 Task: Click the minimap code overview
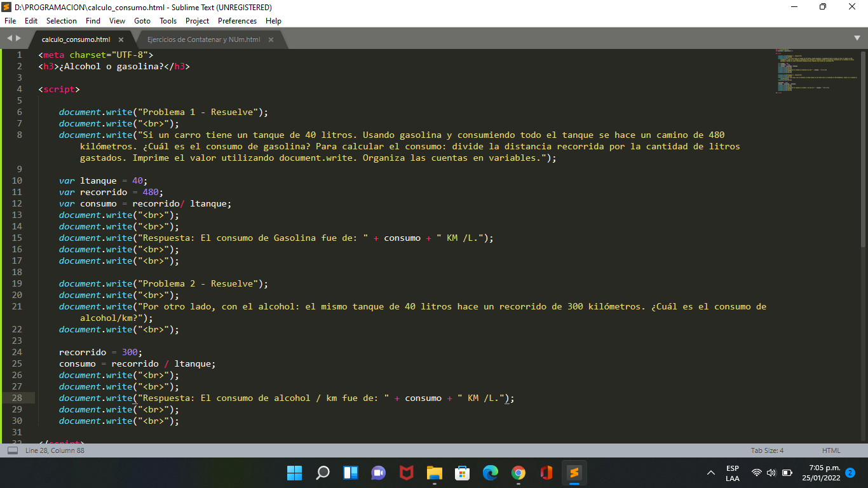[x=817, y=71]
